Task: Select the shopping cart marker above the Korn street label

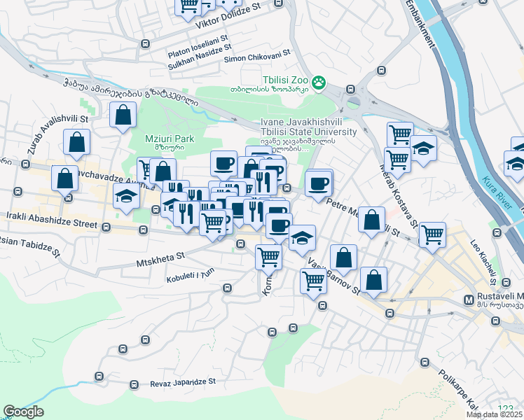Action: (269, 259)
